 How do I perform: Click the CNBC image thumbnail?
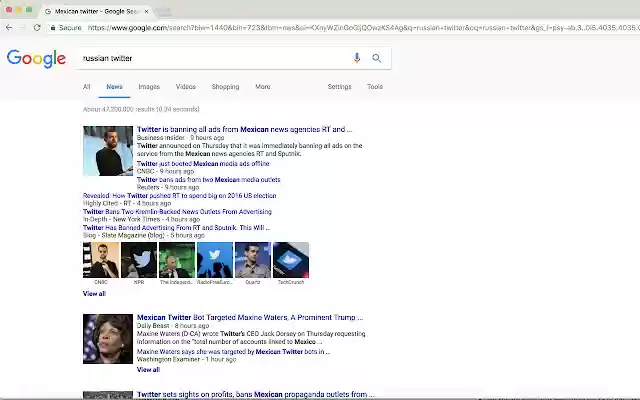101,260
